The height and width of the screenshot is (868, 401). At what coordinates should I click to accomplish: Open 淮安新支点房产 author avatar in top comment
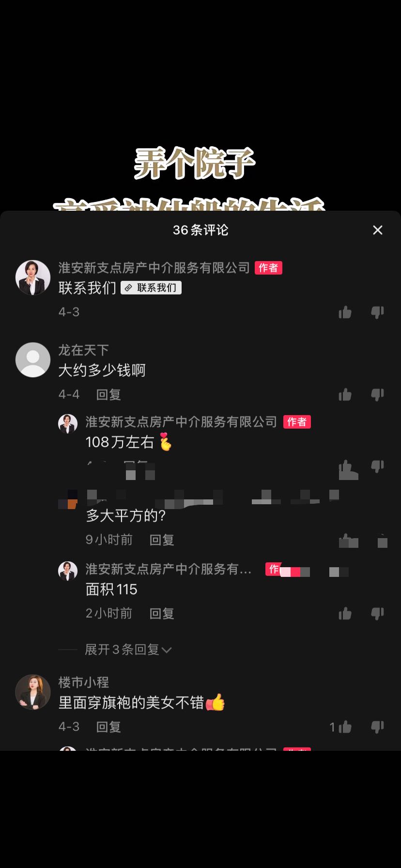(x=33, y=278)
